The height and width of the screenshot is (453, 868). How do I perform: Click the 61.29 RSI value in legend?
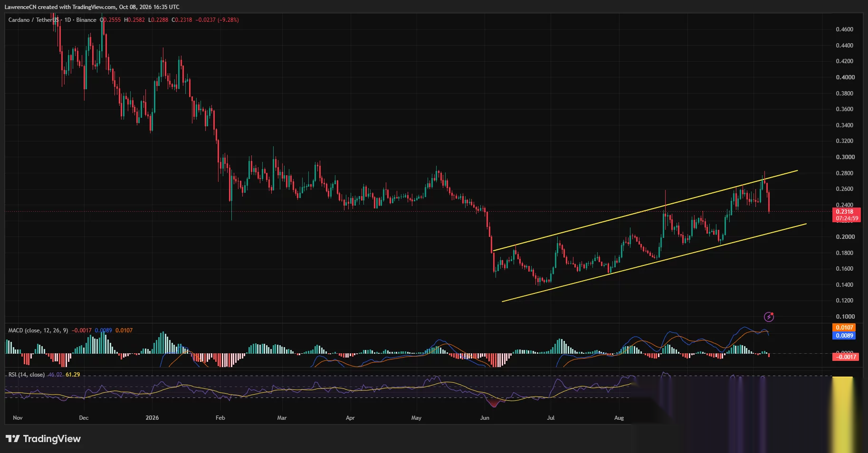click(73, 375)
